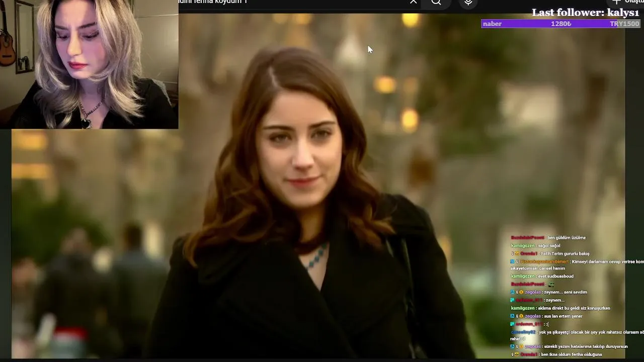Click the 'Last follower: kalys1' text
The width and height of the screenshot is (644, 362).
585,13
